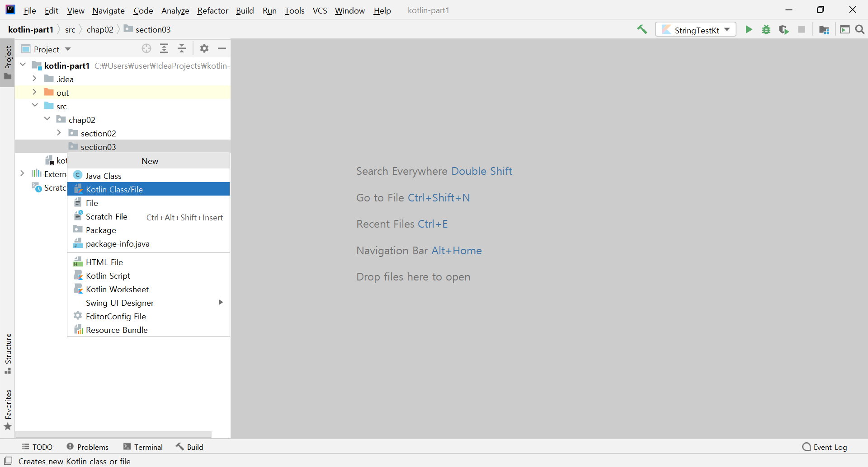Choose Kotlin Script from New menu
868x467 pixels.
coord(148,276)
